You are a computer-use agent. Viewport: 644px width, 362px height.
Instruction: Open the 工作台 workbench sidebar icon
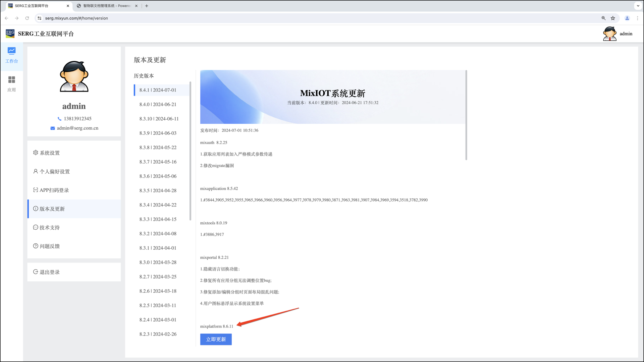click(11, 55)
